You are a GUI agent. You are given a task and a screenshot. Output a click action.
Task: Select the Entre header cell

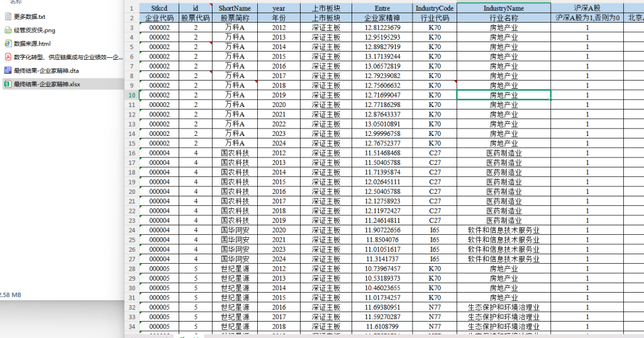point(382,8)
